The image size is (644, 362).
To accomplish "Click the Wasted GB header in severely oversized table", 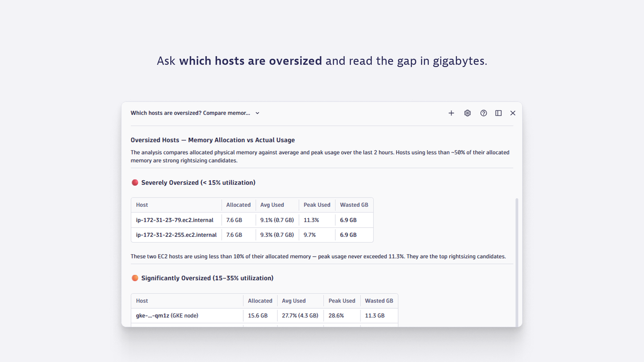I will (354, 205).
